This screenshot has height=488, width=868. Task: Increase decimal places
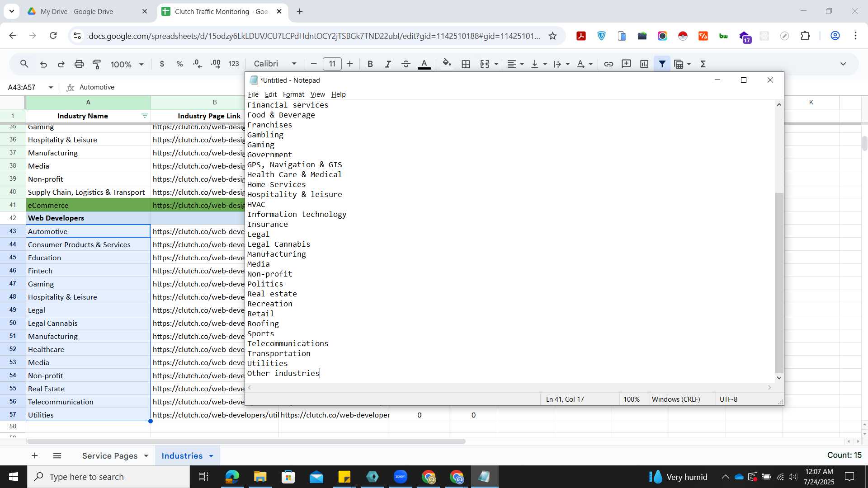tap(216, 64)
